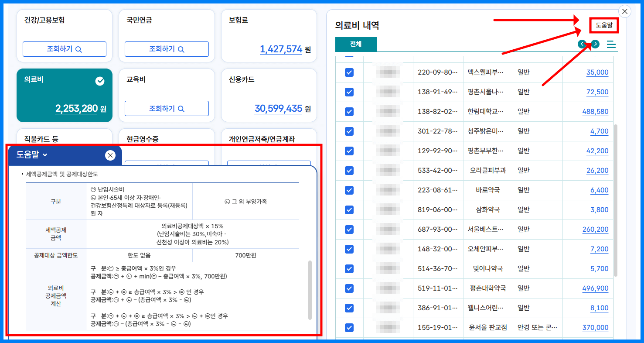Click the search magnifier icon under 국민연금

point(181,49)
